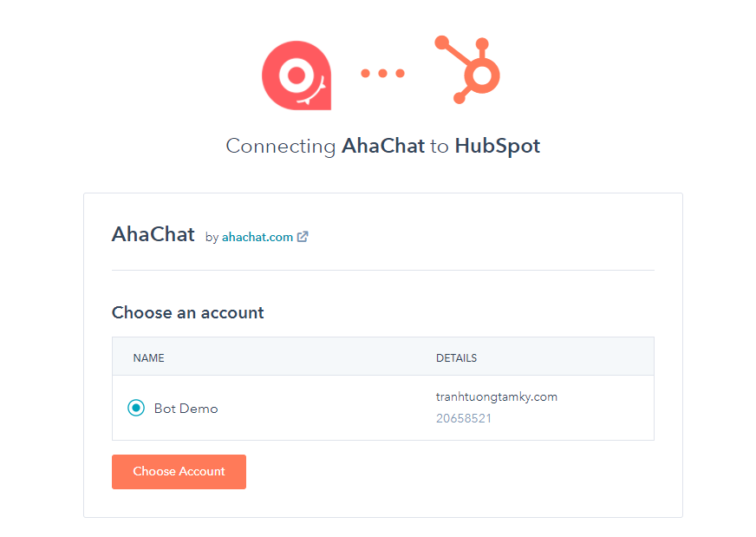Click the DETAILS column header
This screenshot has width=756, height=537.
click(456, 358)
